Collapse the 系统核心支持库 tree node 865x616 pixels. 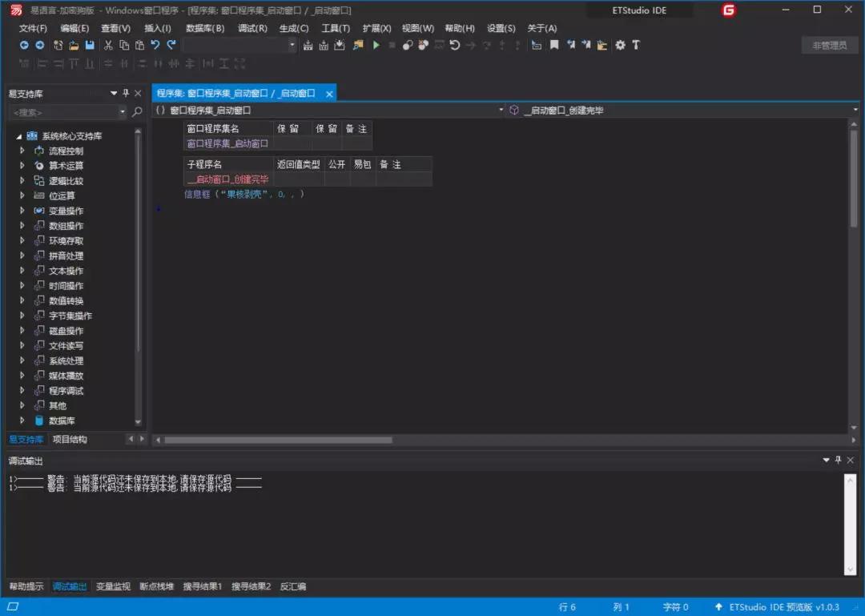pyautogui.click(x=20, y=135)
